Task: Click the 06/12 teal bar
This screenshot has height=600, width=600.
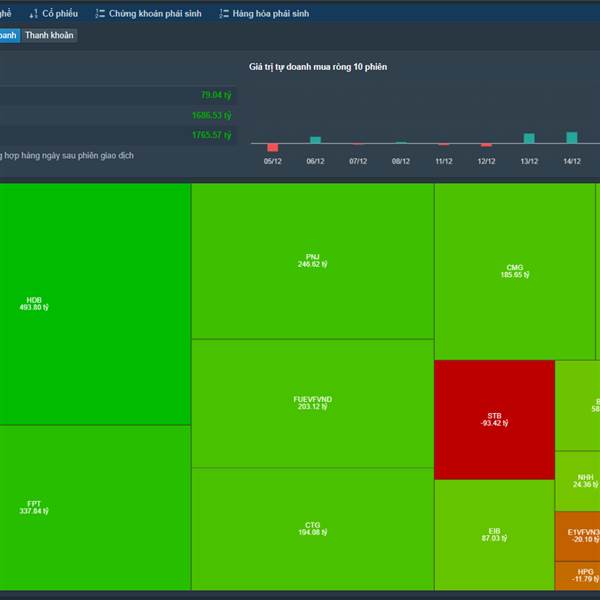Action: (315, 140)
